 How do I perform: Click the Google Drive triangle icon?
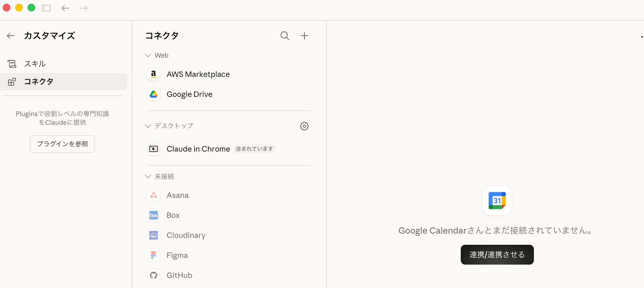click(x=154, y=94)
